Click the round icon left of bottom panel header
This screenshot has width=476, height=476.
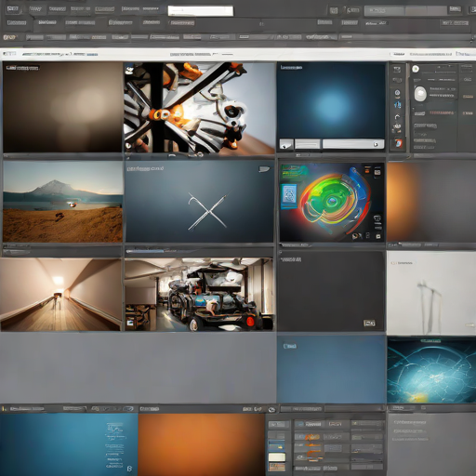tap(271, 410)
